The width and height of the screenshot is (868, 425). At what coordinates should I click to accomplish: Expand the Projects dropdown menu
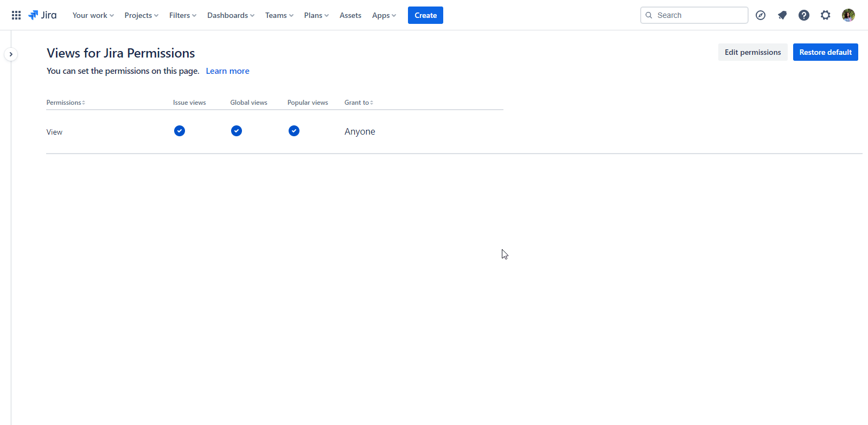pos(141,15)
